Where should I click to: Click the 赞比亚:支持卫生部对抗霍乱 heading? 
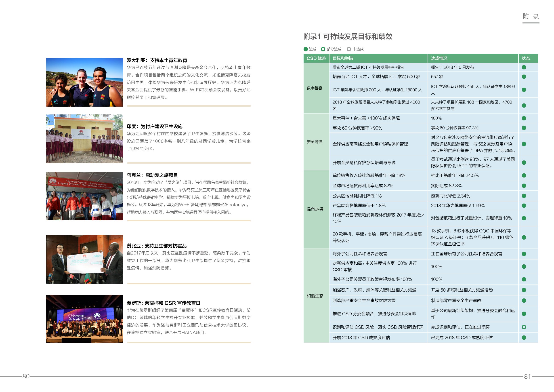click(157, 246)
